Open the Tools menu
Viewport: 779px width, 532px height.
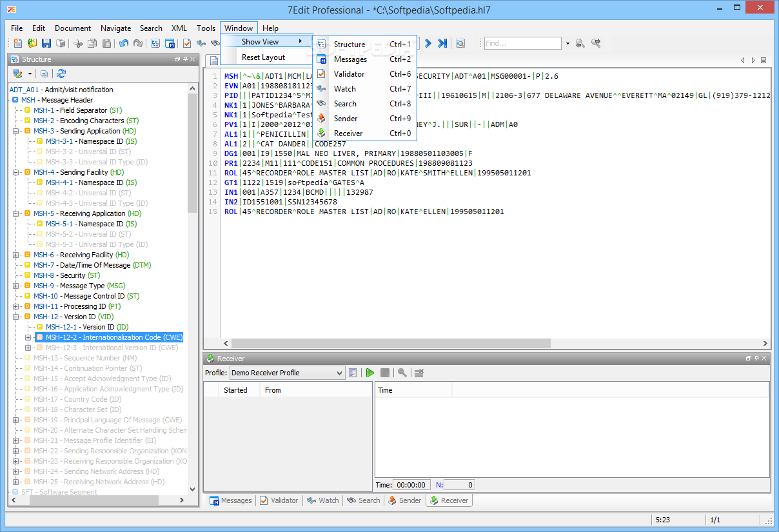coord(206,28)
